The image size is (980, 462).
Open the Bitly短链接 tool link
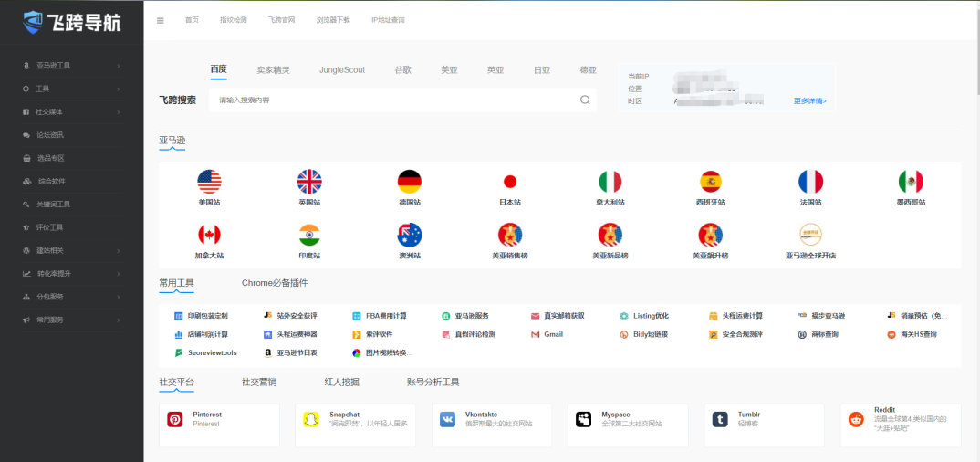643,334
